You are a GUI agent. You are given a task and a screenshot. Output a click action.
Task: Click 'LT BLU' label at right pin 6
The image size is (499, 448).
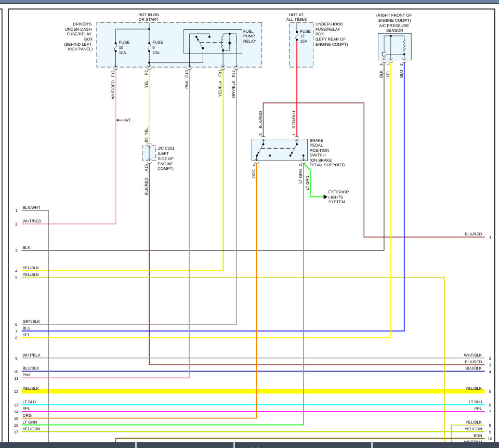tap(475, 402)
